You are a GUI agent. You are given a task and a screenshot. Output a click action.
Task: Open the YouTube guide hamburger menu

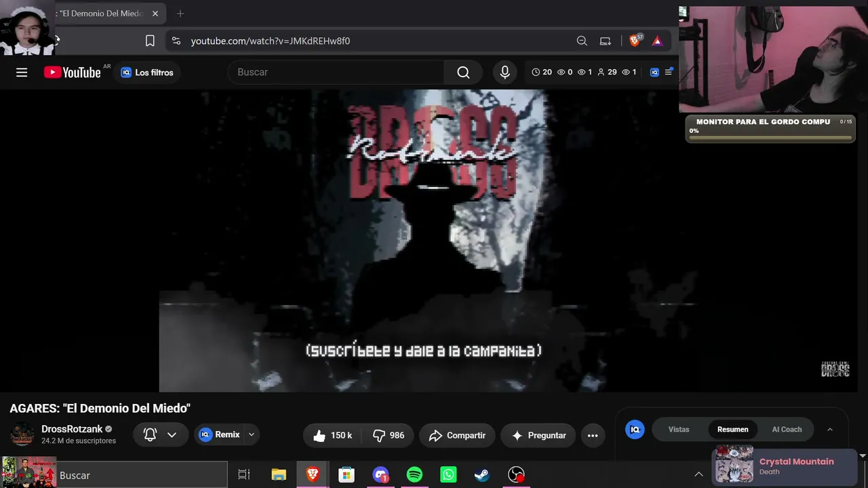pos(22,73)
